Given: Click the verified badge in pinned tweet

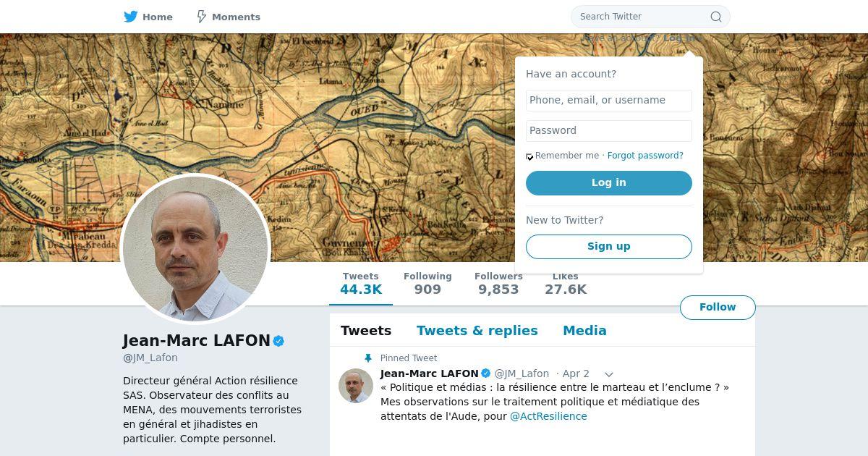Looking at the screenshot, I should pyautogui.click(x=486, y=373).
